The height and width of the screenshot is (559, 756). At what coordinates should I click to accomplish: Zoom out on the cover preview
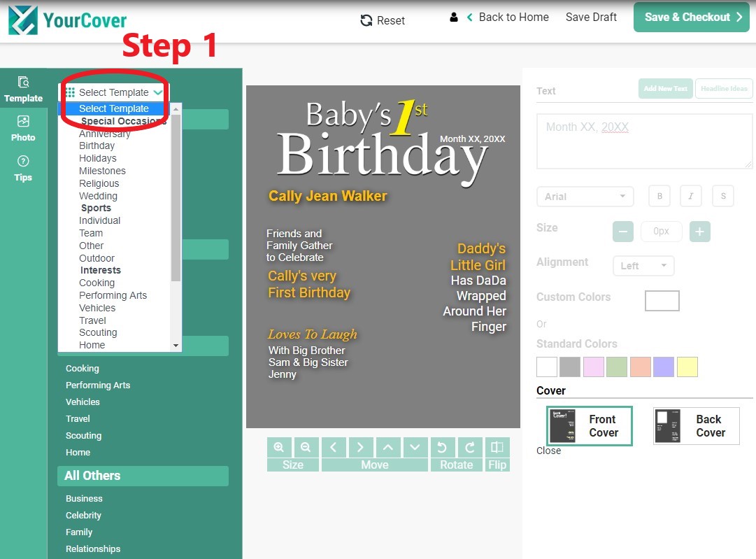[x=306, y=446]
